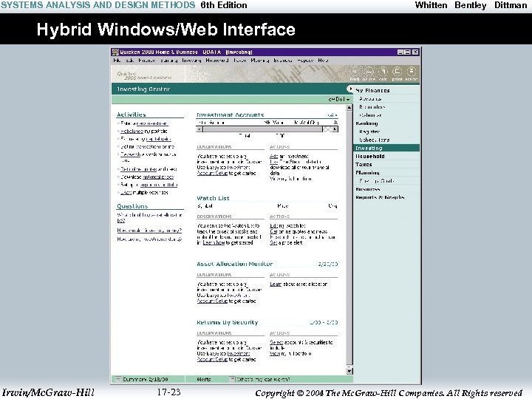Click Account Setup link under Investment Accounts

212,174
